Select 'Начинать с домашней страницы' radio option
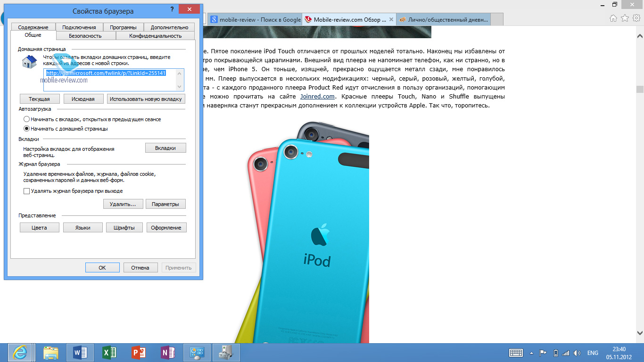The height and width of the screenshot is (362, 644). (x=66, y=129)
